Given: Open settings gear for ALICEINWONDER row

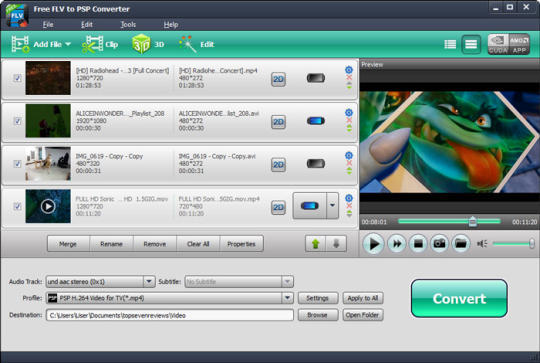Looking at the screenshot, I should pos(349,113).
